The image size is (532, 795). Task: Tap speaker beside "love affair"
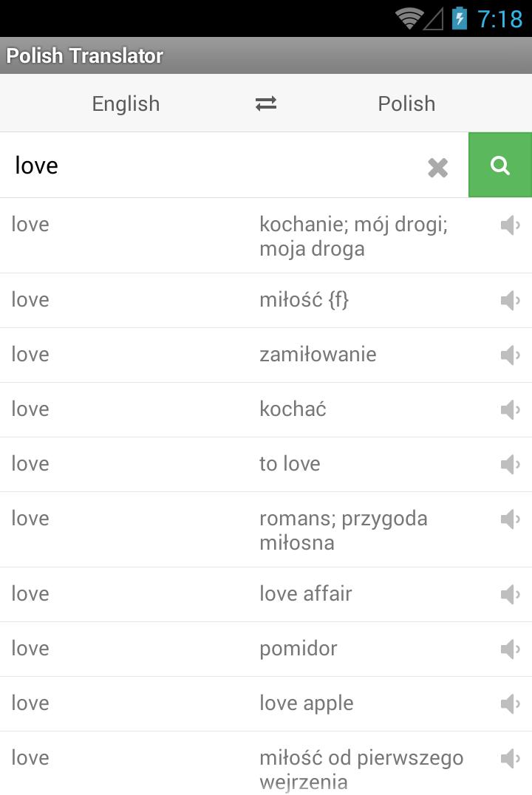(x=510, y=594)
